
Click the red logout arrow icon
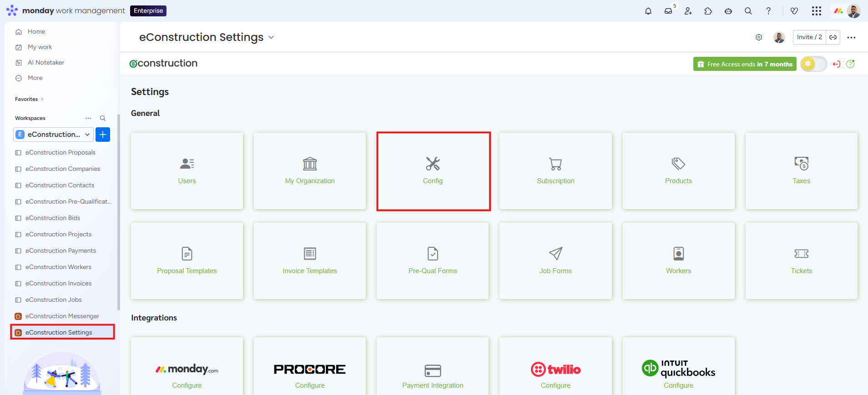pos(836,64)
